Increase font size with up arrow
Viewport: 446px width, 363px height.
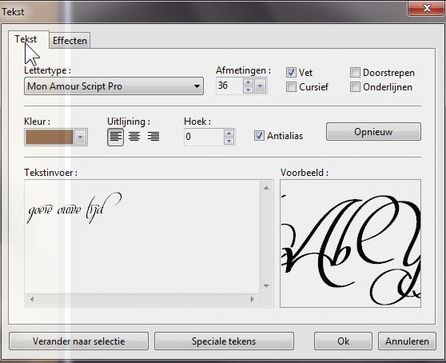[248, 82]
